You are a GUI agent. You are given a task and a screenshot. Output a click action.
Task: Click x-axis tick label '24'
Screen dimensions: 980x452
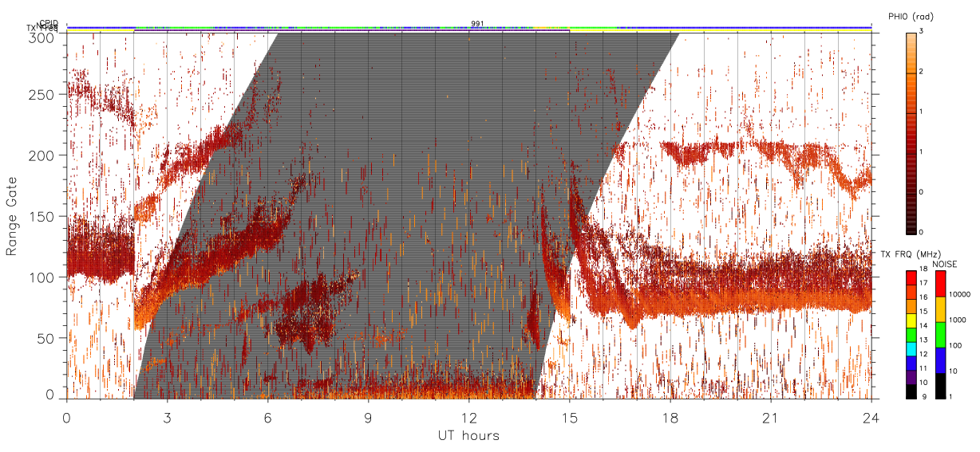click(871, 418)
